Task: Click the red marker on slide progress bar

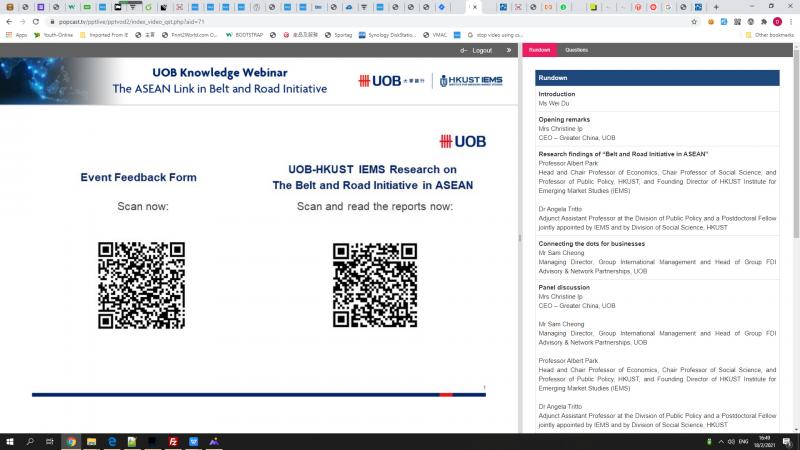Action: (x=446, y=395)
